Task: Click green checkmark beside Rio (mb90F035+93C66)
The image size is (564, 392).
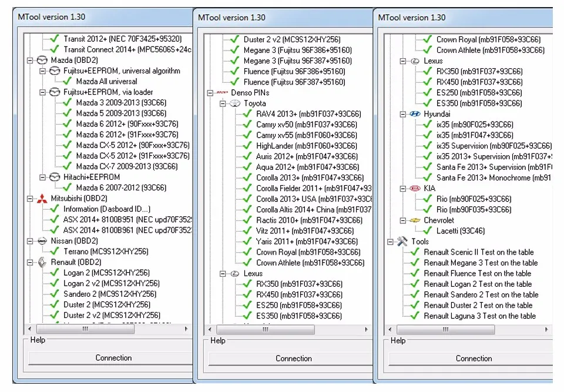Action: pyautogui.click(x=428, y=209)
